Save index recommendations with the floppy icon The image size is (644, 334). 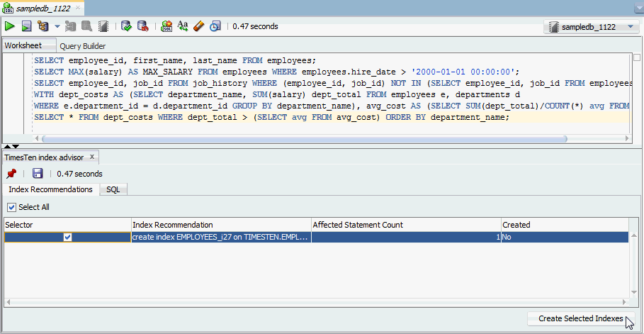(x=38, y=174)
